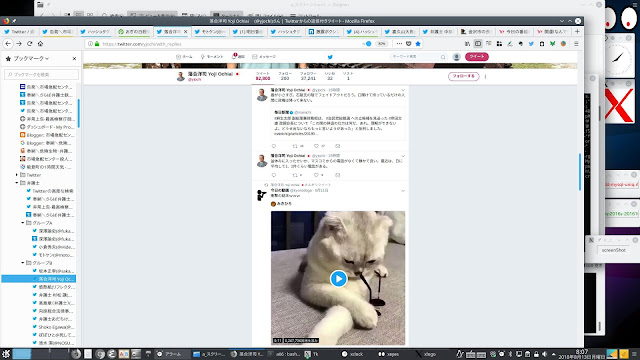Open the Library icon in the toolbar
This screenshot has height=360, width=640.
tap(467, 44)
